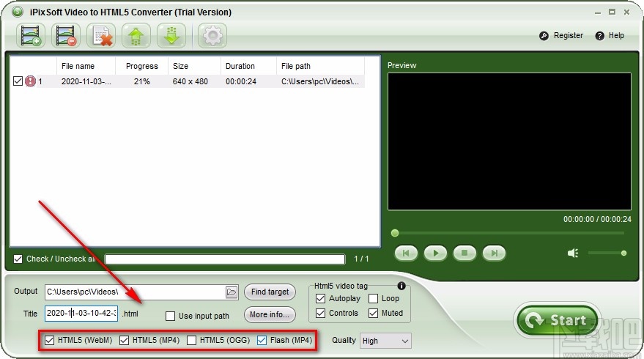Start the conversion
644x359 pixels.
pos(558,320)
